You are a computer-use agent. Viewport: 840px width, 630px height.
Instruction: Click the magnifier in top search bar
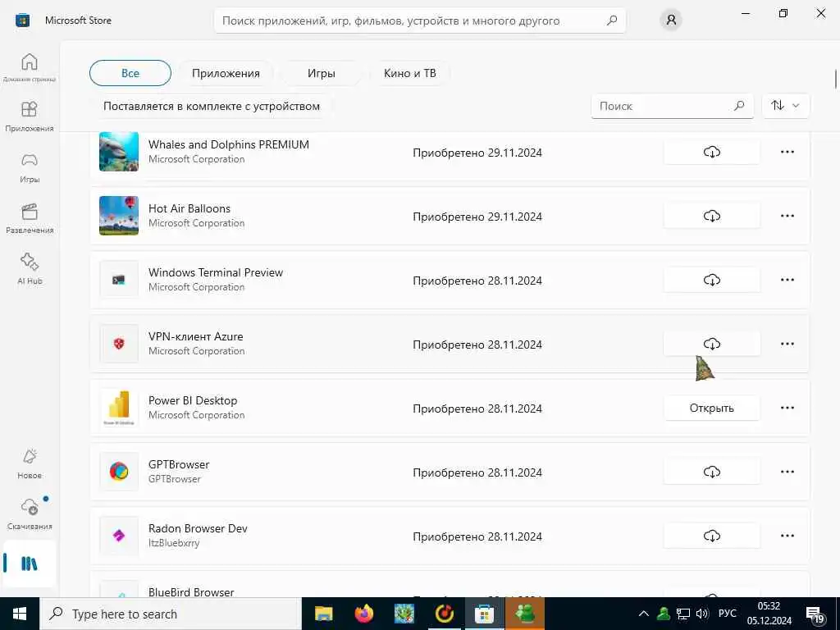(612, 21)
